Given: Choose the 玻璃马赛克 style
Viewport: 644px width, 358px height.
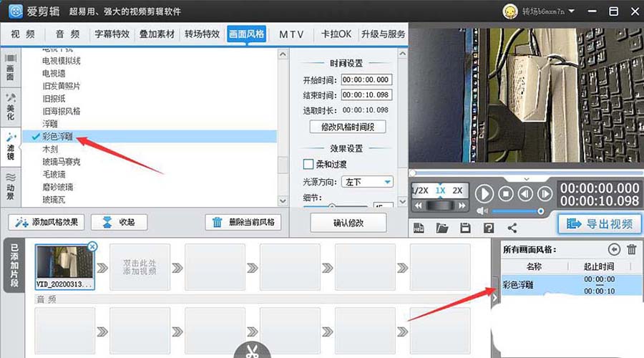Looking at the screenshot, I should pos(62,162).
